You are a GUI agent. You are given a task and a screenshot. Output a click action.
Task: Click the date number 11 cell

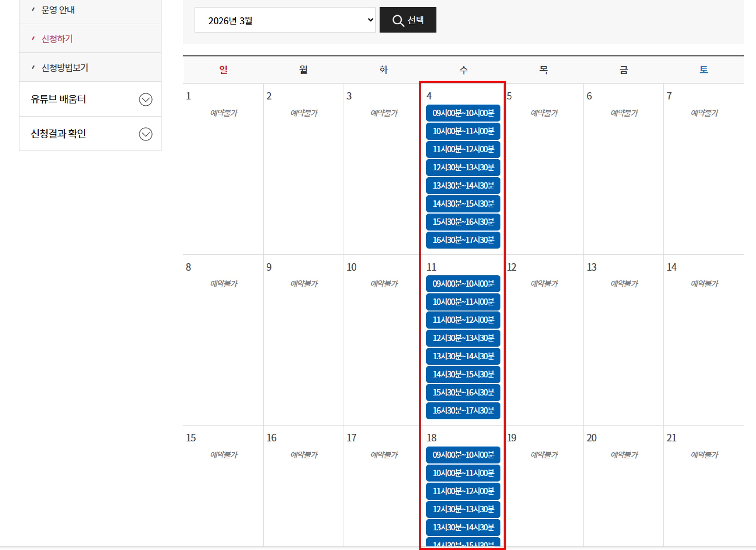click(x=431, y=267)
